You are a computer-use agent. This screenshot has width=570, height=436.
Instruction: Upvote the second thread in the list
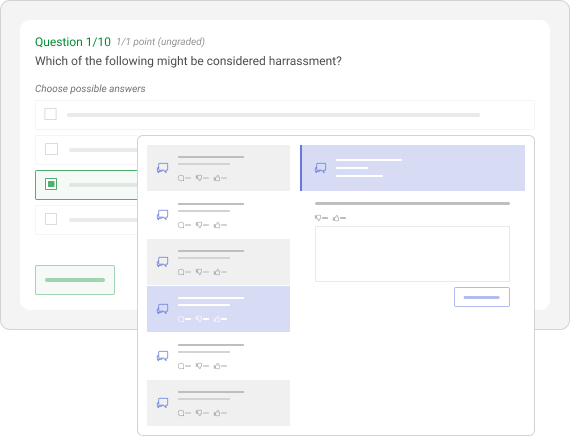coord(217,225)
